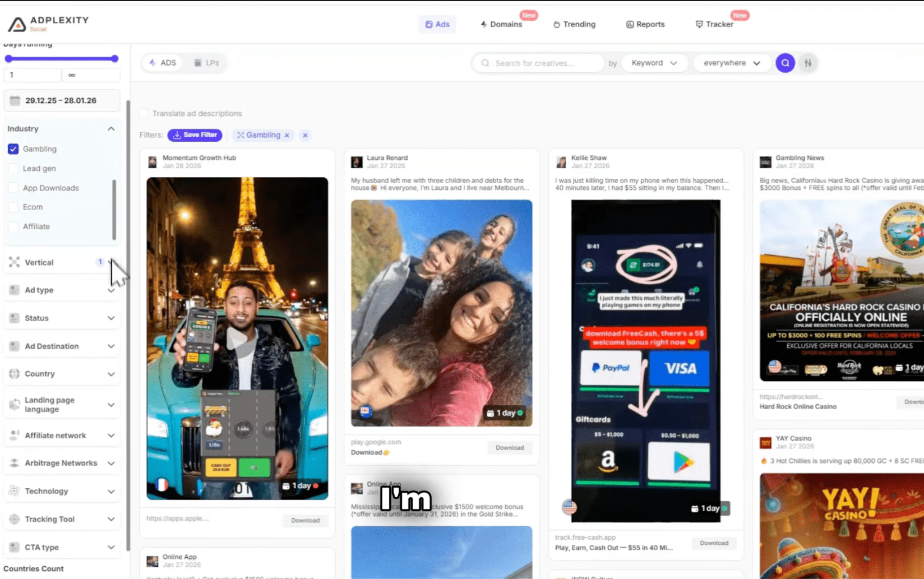Click the days running slider right handle
This screenshot has width=924, height=579.
click(x=115, y=59)
